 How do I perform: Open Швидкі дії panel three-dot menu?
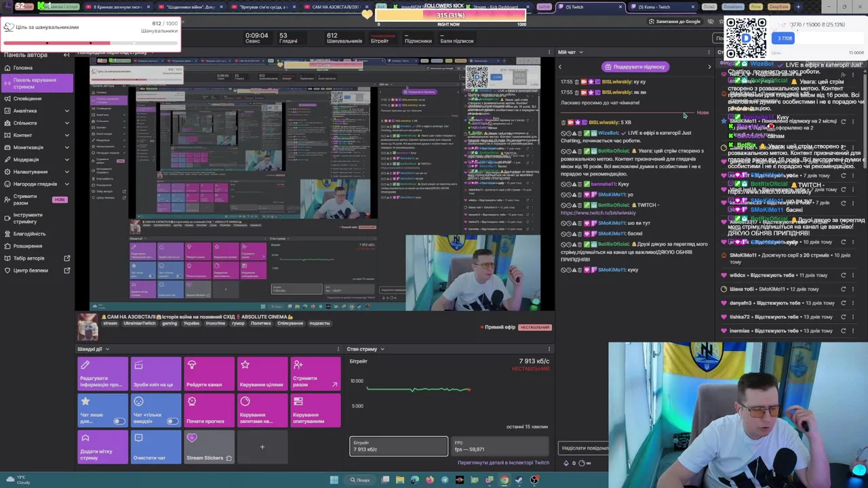(x=338, y=349)
